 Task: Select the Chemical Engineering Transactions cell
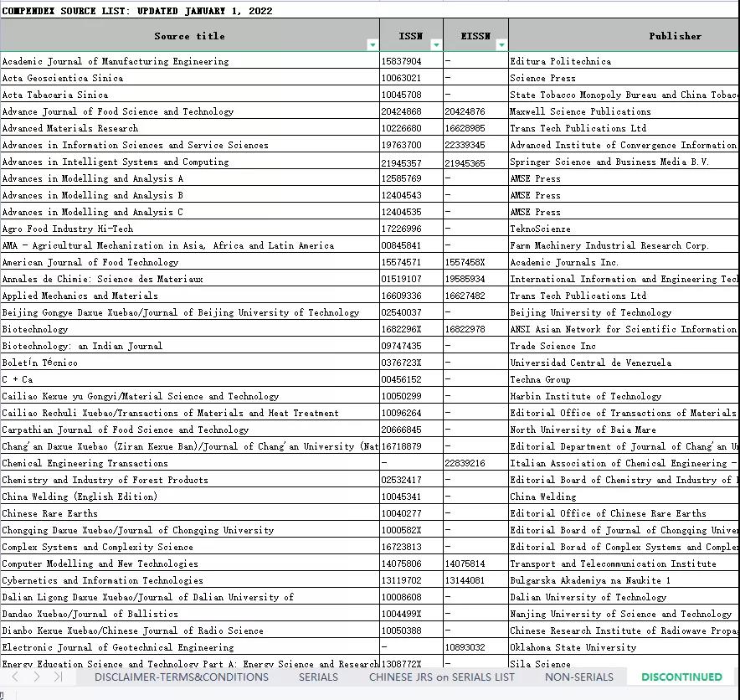(x=190, y=463)
